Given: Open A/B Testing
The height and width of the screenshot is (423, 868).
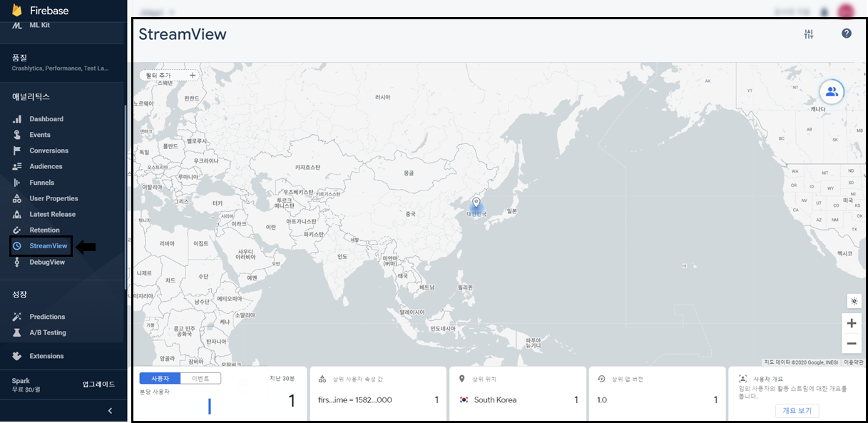Looking at the screenshot, I should click(x=48, y=332).
